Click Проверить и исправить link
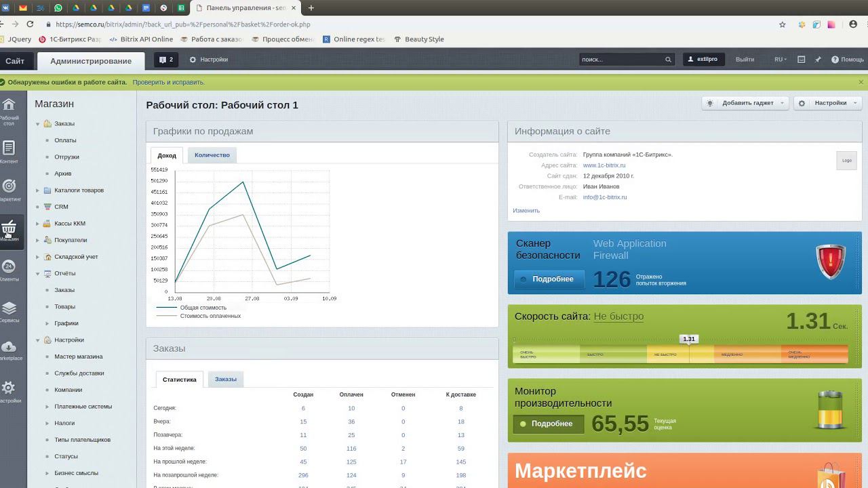 (x=169, y=82)
